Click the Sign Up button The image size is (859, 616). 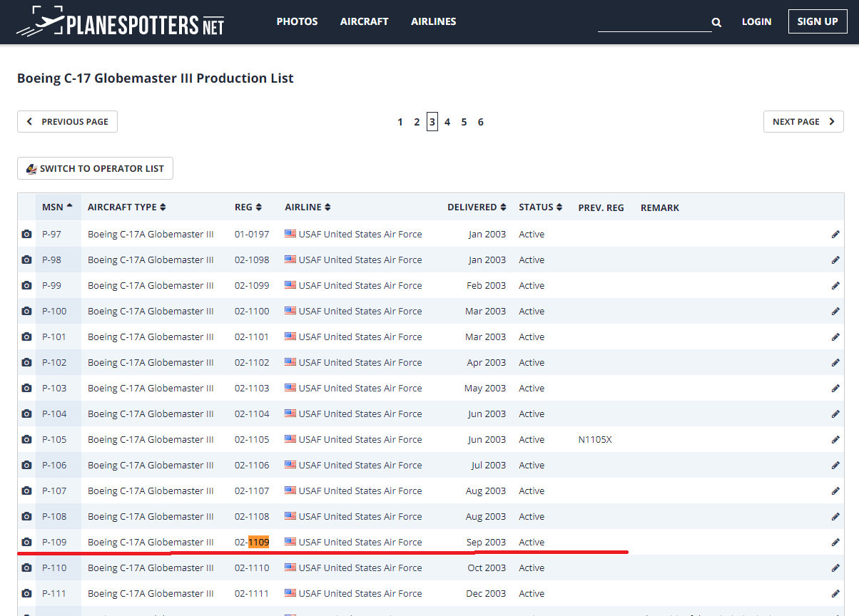818,21
